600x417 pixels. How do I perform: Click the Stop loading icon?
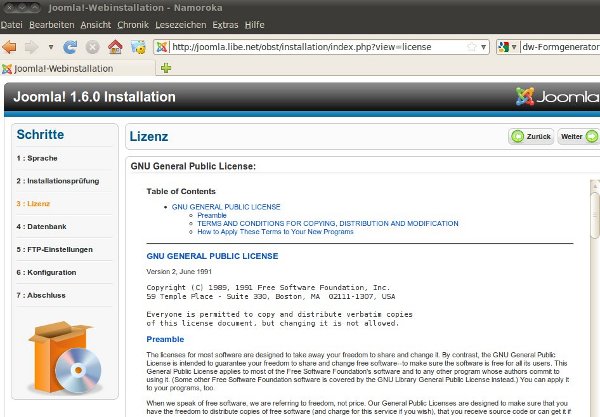(x=92, y=47)
